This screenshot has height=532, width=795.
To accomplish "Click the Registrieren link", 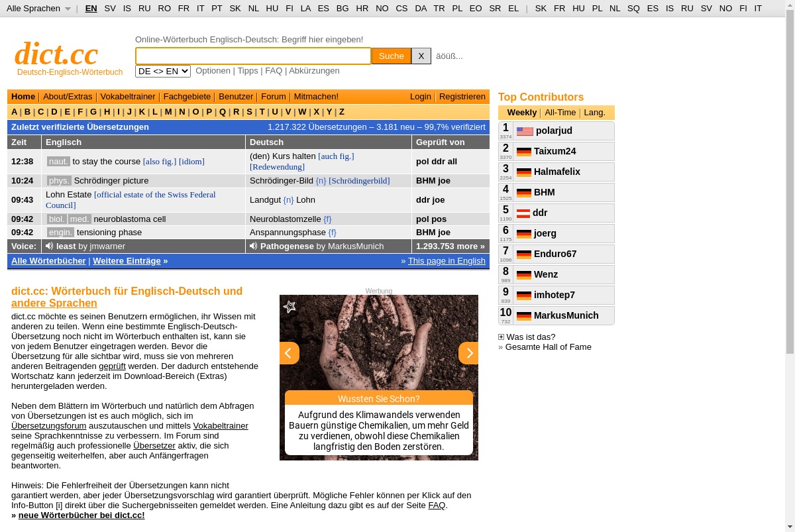I will point(462,97).
